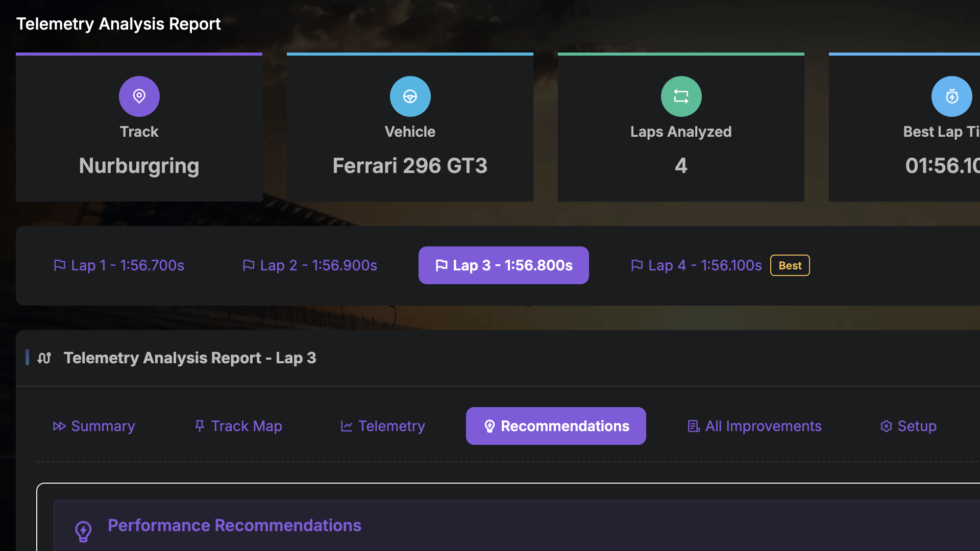Click the blue Vehicle steering wheel icon
This screenshot has height=551, width=980.
pyautogui.click(x=410, y=96)
